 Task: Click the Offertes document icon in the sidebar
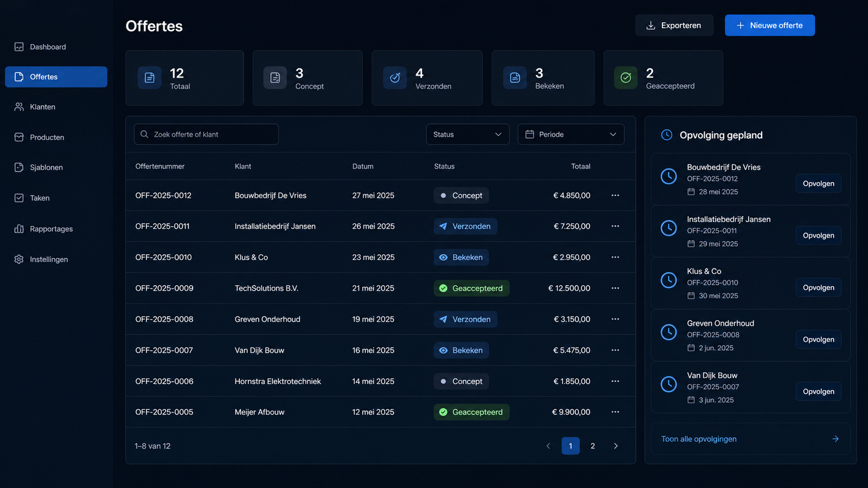[19, 77]
